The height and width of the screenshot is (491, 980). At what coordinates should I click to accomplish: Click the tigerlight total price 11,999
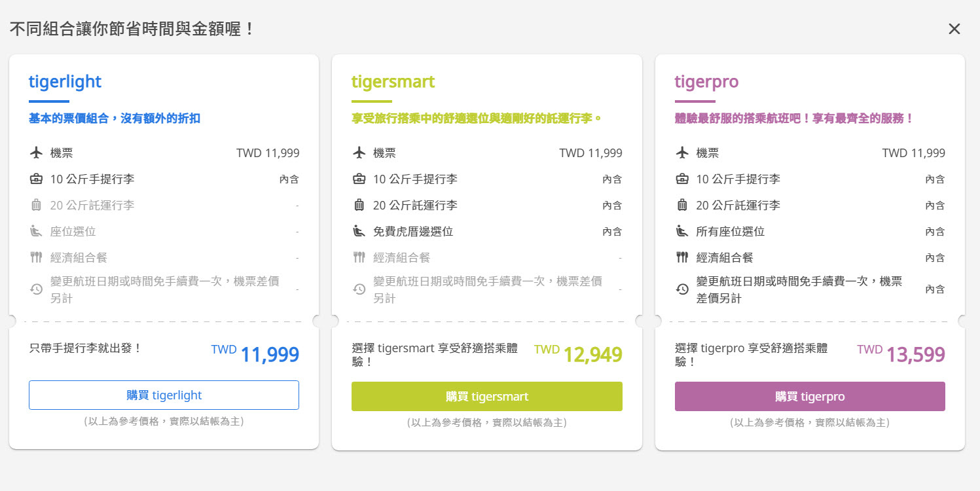[270, 355]
